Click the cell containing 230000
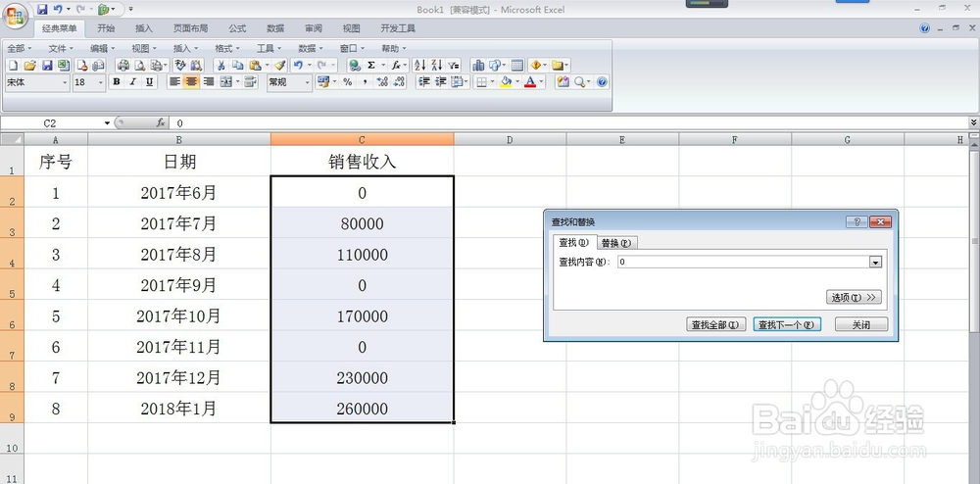This screenshot has width=980, height=484. coord(362,378)
